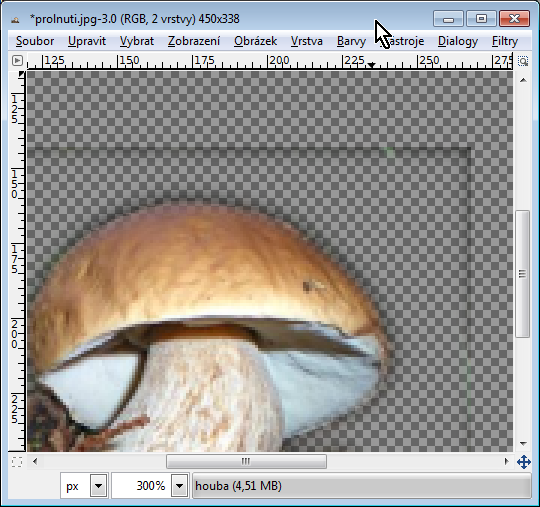Open the Filtry menu
This screenshot has width=540, height=507.
click(505, 41)
